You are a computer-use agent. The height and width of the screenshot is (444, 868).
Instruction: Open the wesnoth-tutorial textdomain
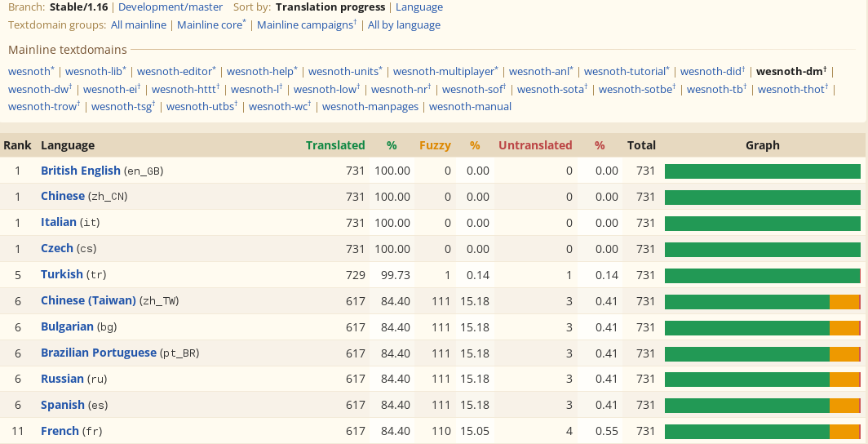tap(627, 72)
